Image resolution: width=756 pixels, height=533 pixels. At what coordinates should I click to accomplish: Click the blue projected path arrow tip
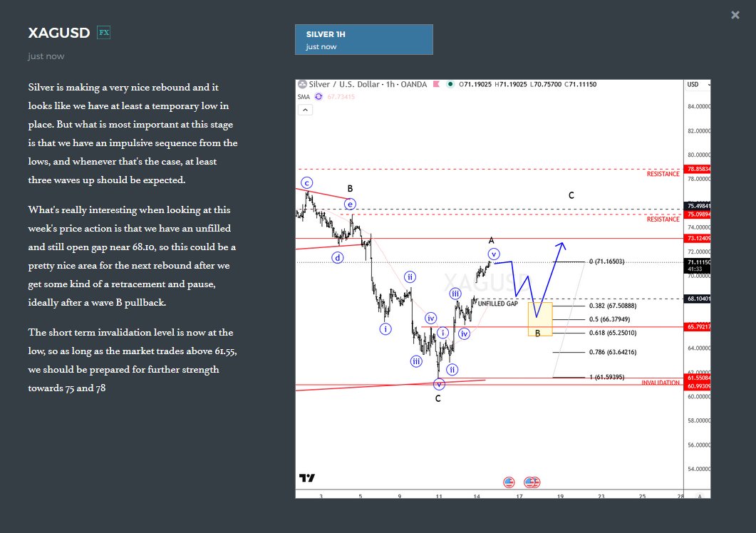(561, 244)
